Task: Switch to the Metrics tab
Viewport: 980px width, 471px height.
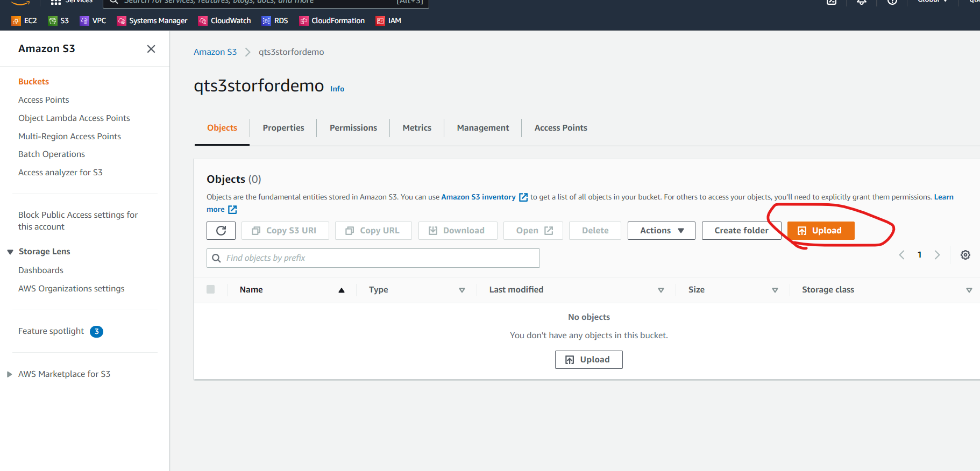Action: [417, 128]
